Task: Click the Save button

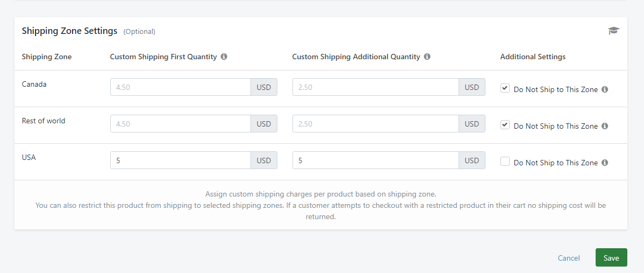Action: point(611,257)
